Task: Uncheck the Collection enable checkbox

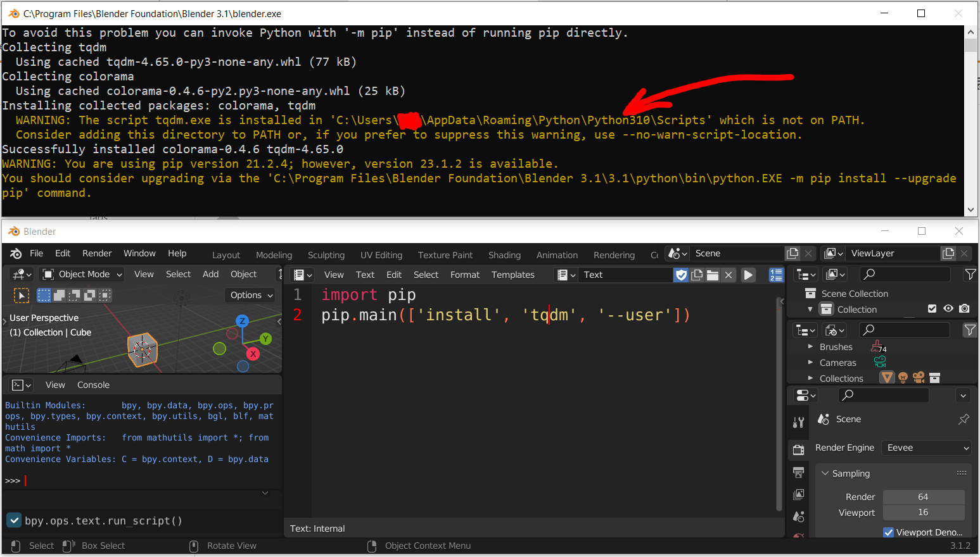Action: [932, 309]
